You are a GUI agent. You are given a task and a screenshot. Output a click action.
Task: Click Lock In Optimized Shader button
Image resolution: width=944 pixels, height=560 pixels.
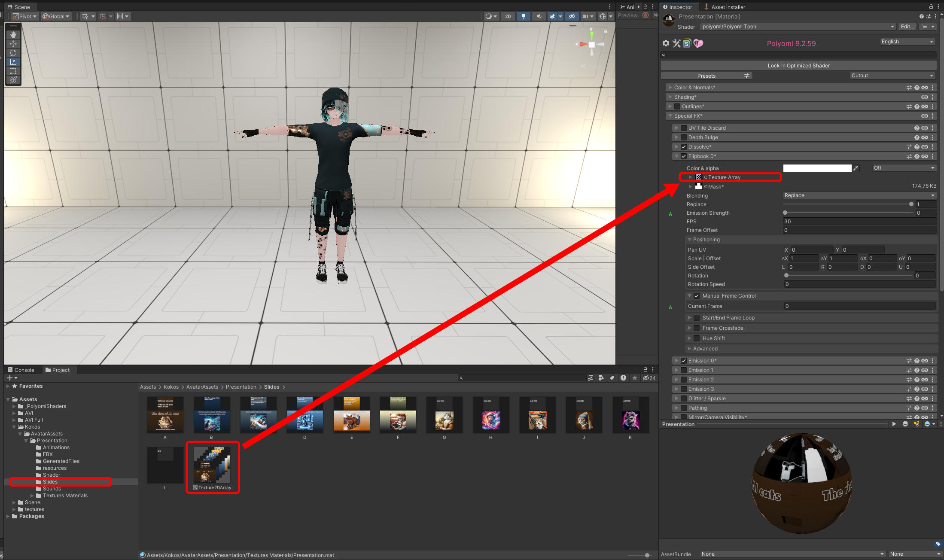pos(798,66)
